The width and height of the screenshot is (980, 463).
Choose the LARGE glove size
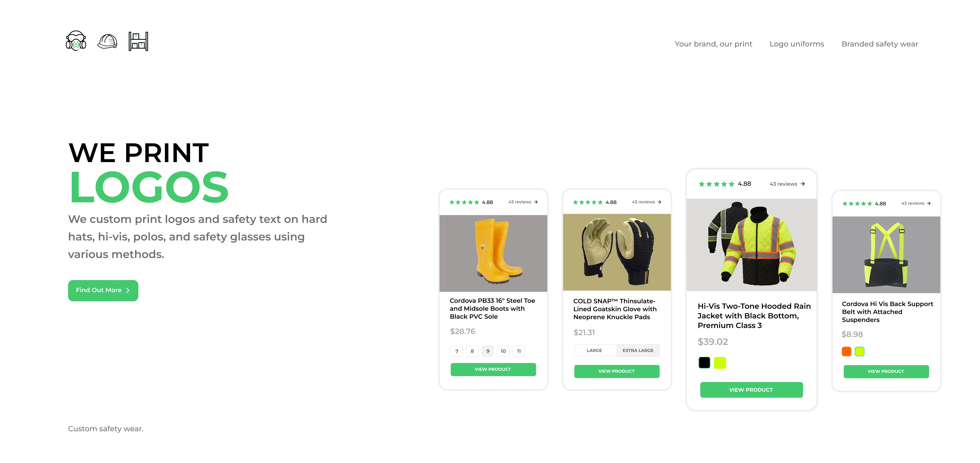click(595, 351)
